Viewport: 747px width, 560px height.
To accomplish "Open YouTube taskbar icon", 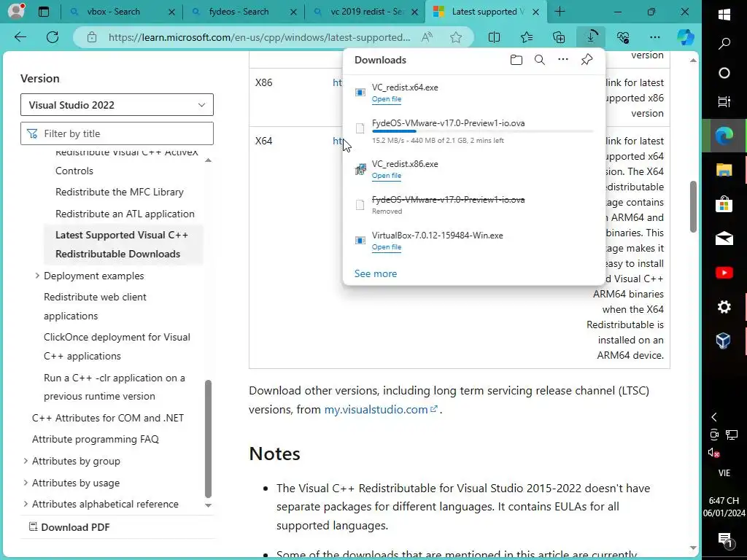I will [724, 273].
